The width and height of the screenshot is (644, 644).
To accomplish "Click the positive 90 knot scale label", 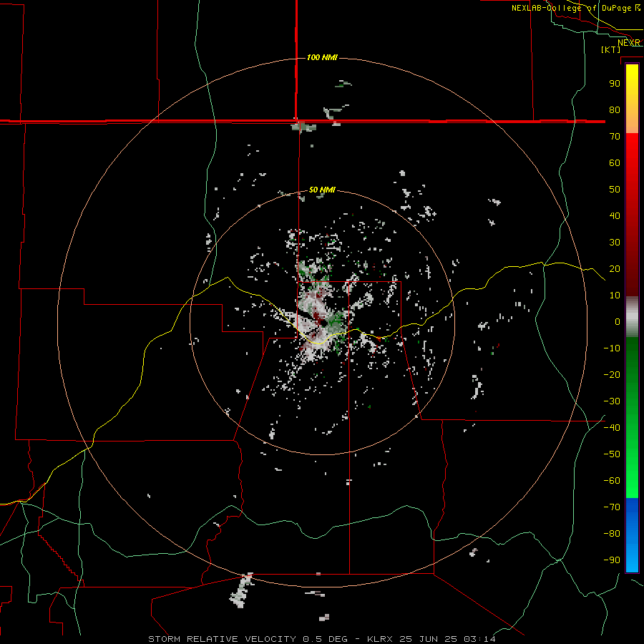I will (615, 84).
